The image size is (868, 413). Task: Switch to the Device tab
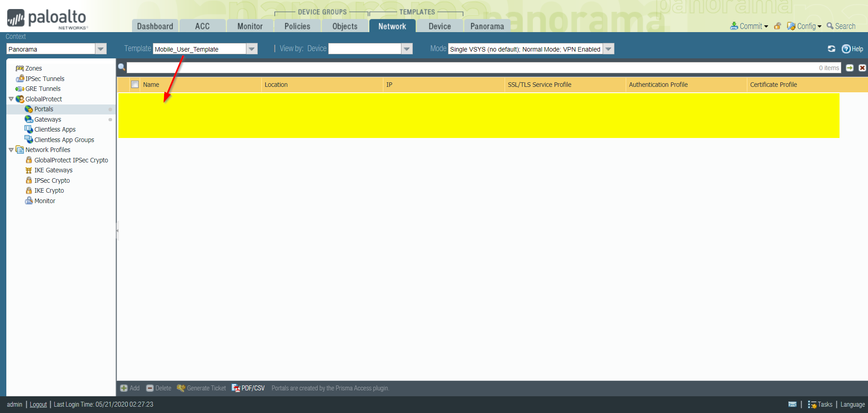click(440, 26)
